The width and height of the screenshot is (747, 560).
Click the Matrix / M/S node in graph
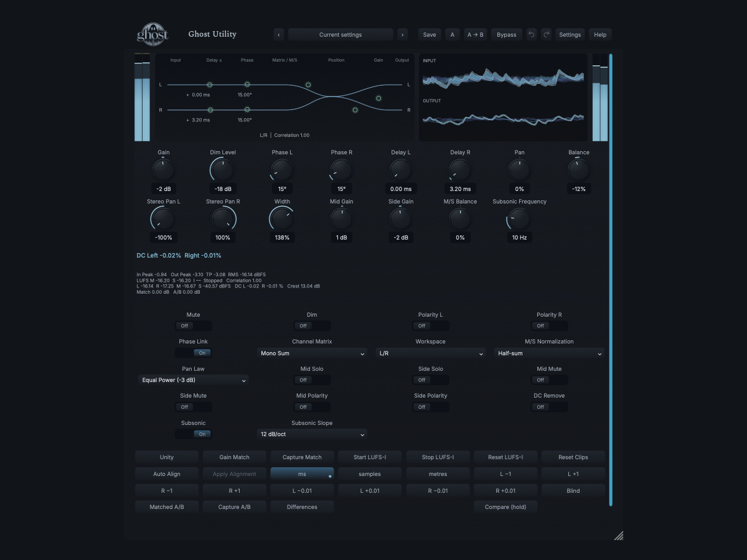tap(308, 85)
